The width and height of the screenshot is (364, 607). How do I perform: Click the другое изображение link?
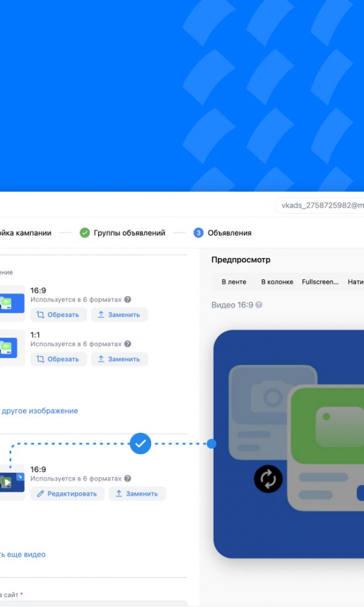pos(39,411)
